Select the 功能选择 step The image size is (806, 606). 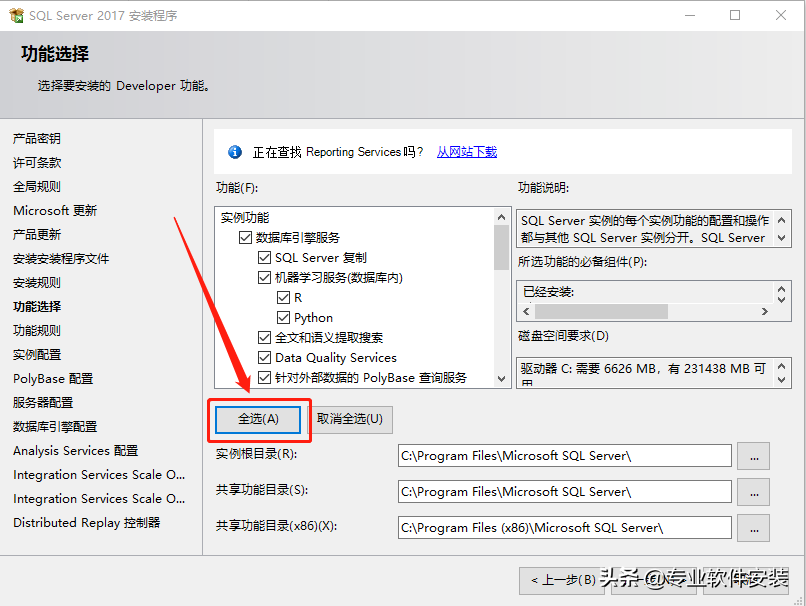coord(37,307)
